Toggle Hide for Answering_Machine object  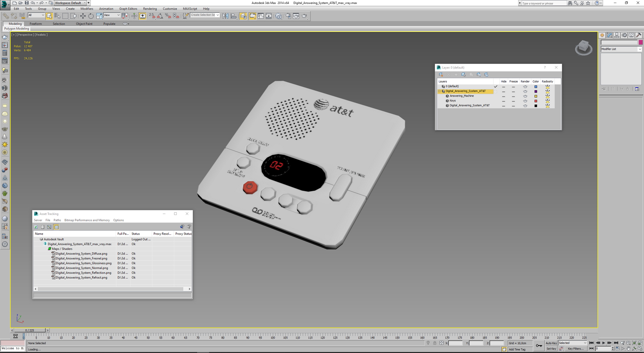503,96
